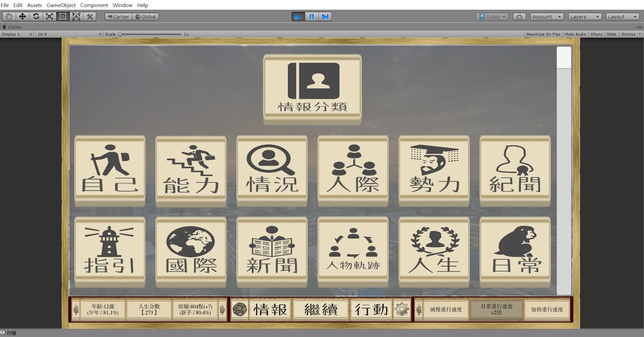Click the 自己 (self) icon tile
The image size is (644, 337).
110,171
